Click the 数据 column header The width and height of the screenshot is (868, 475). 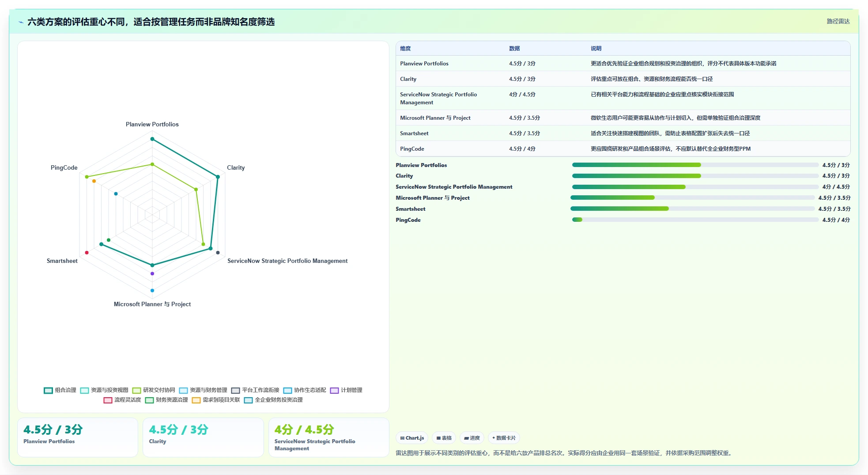coord(514,49)
